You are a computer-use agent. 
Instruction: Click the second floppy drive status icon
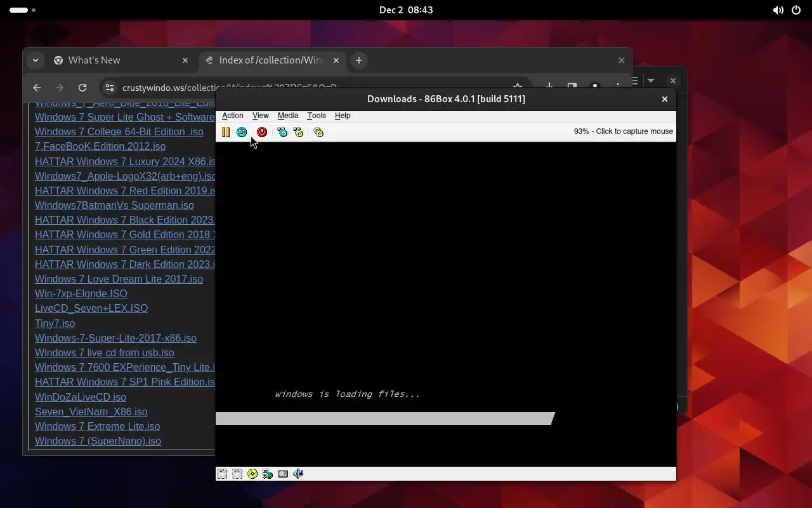coord(237,474)
